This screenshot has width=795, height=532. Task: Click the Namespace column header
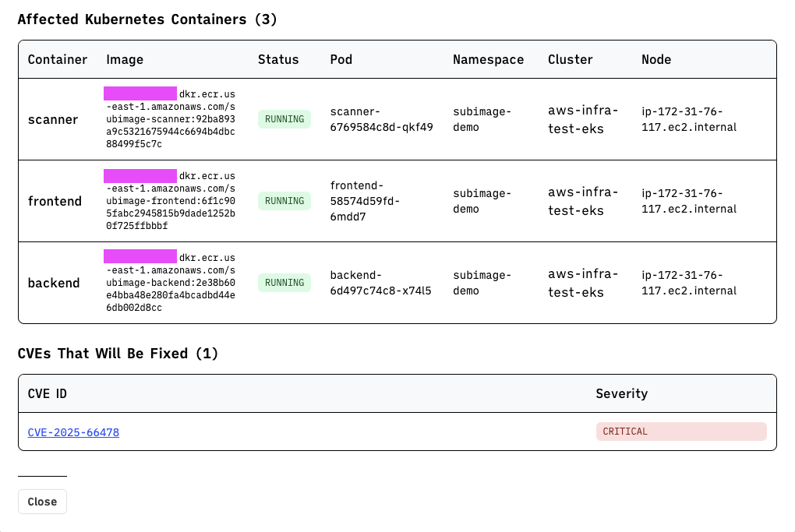(x=488, y=59)
